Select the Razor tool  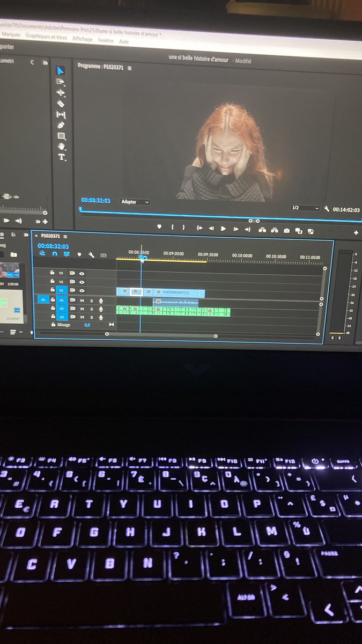(61, 104)
